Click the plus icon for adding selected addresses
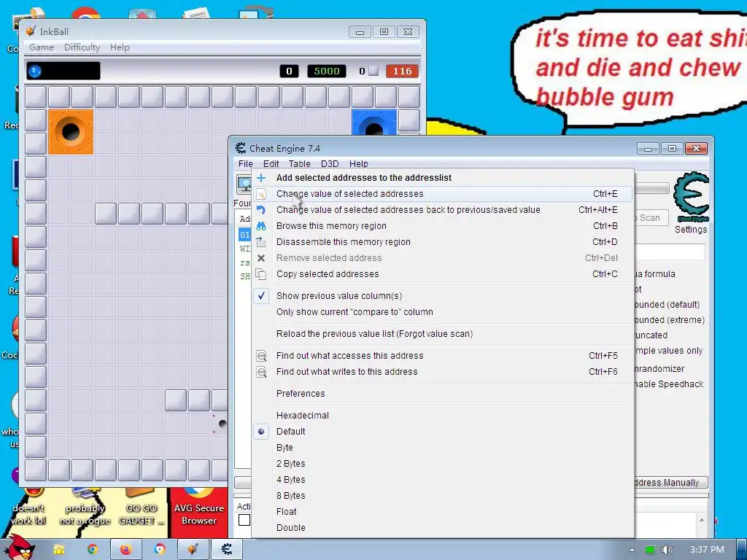 coord(261,178)
